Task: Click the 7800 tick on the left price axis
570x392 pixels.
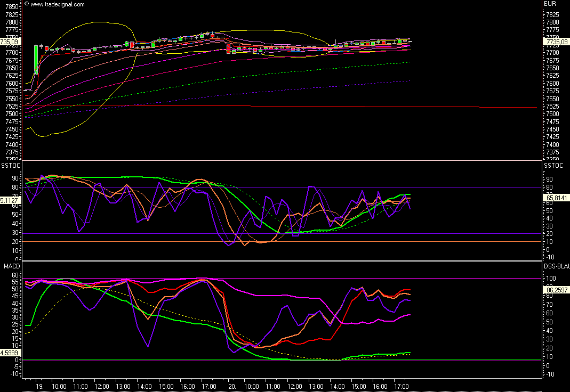Action: tap(11, 22)
